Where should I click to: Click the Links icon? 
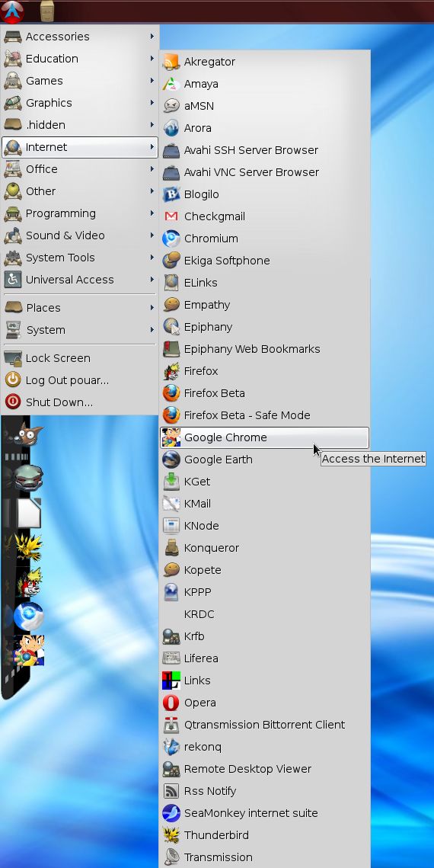click(x=171, y=681)
